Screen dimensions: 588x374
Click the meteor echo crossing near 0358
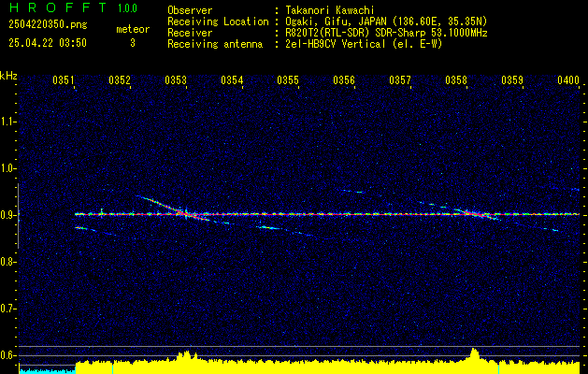pos(474,213)
